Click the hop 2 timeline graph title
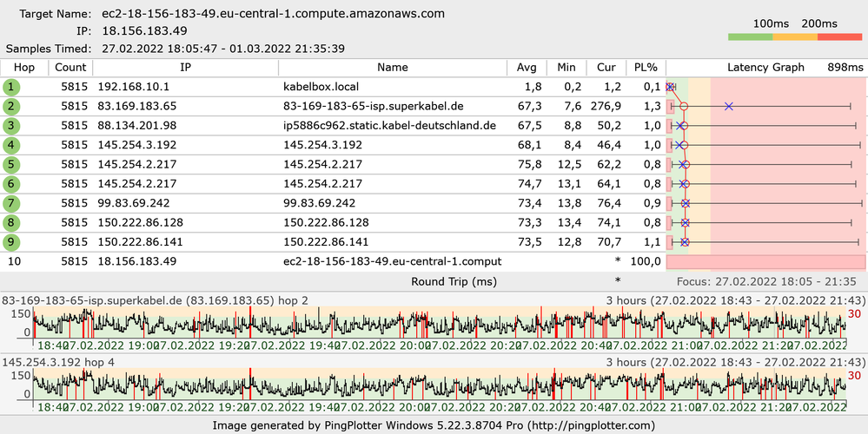868x434 pixels. pos(156,300)
